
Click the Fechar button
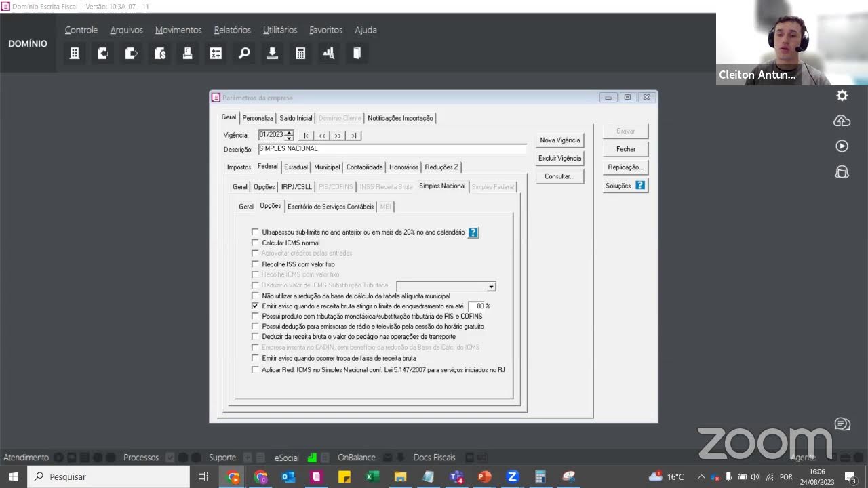click(x=626, y=149)
